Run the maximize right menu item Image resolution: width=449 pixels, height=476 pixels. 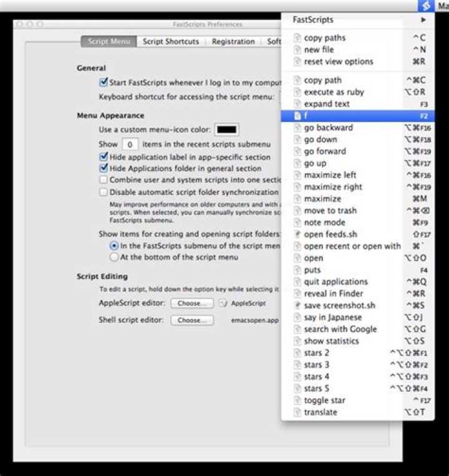coord(357,187)
